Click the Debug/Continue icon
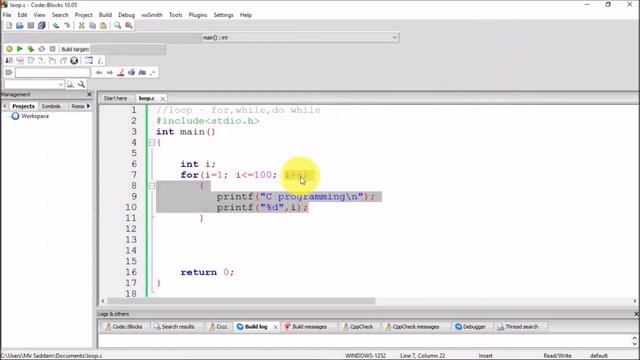640x360 pixels. point(9,60)
